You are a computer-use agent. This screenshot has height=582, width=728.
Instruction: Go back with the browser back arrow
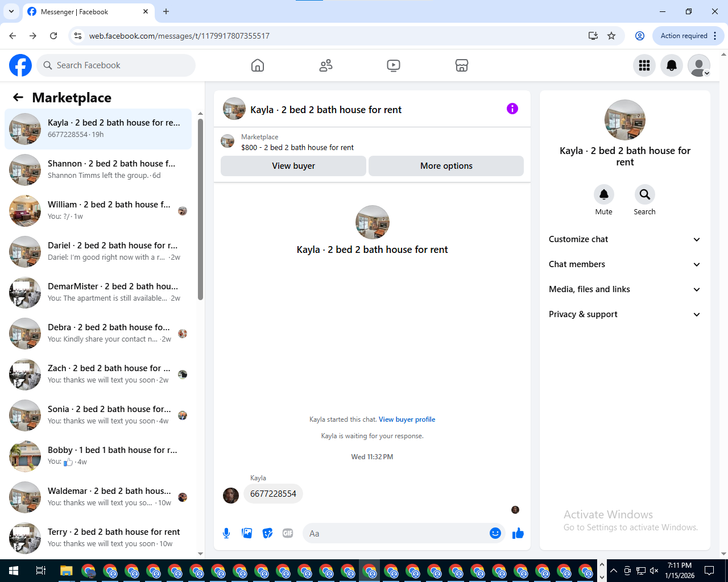click(13, 36)
